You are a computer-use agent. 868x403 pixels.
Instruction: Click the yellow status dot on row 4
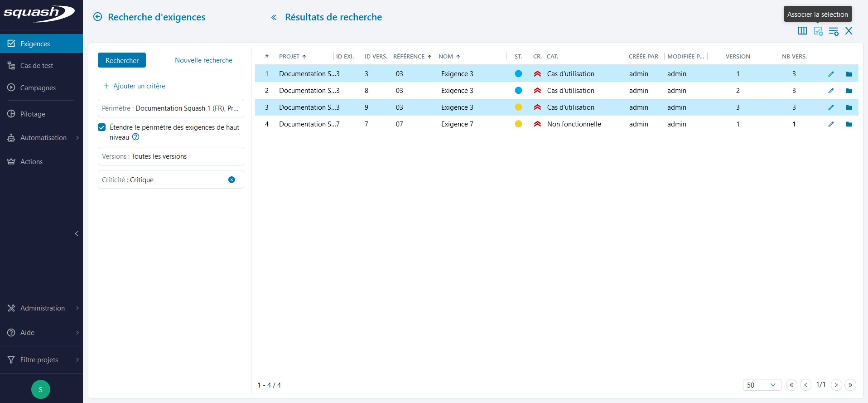click(x=518, y=124)
